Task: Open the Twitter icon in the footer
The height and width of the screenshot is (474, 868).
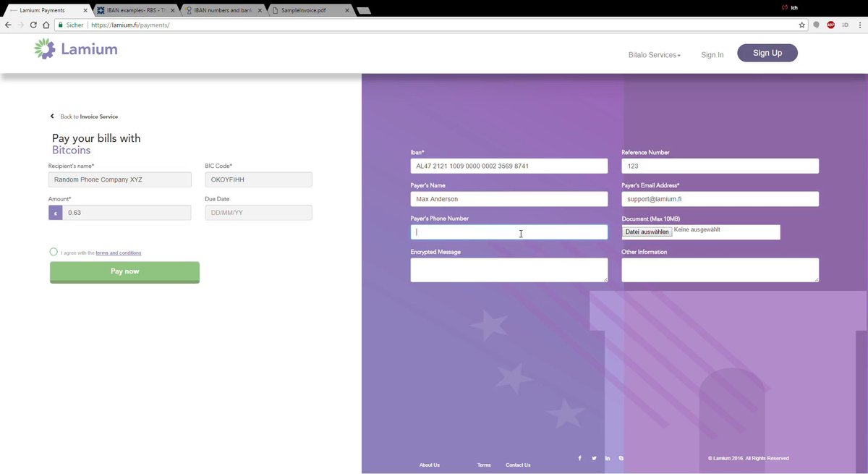Action: 594,458
